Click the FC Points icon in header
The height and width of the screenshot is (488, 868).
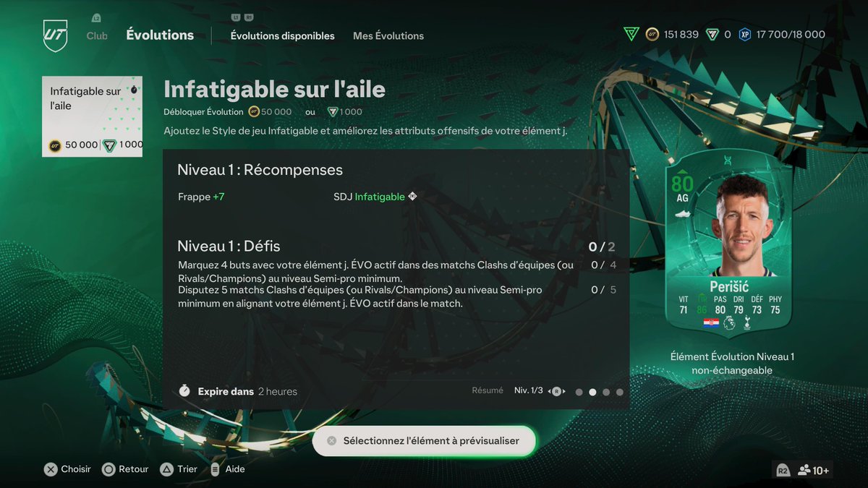point(712,34)
